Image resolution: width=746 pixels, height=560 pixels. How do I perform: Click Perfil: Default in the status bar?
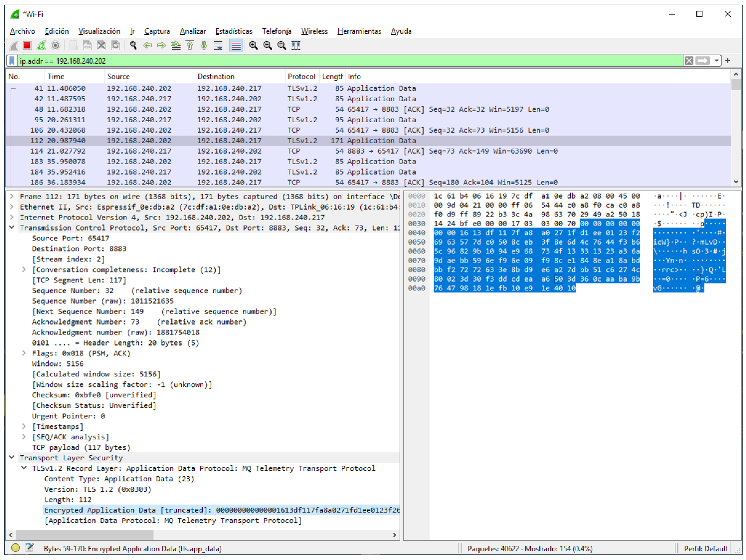(x=705, y=549)
